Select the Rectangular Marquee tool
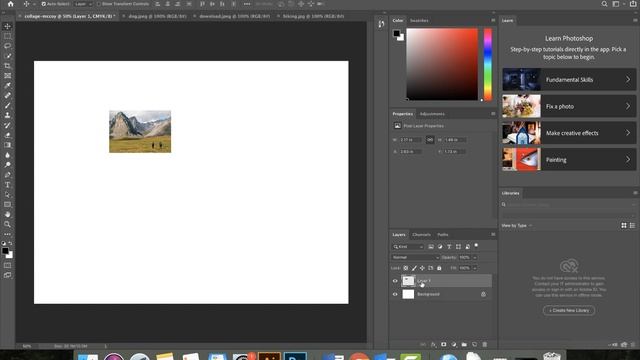 coord(7,36)
